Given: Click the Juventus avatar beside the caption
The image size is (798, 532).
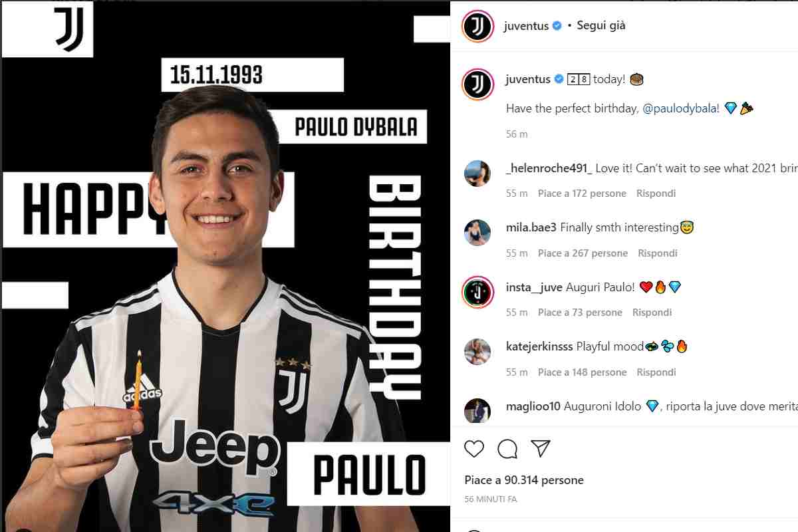Looking at the screenshot, I should [477, 85].
